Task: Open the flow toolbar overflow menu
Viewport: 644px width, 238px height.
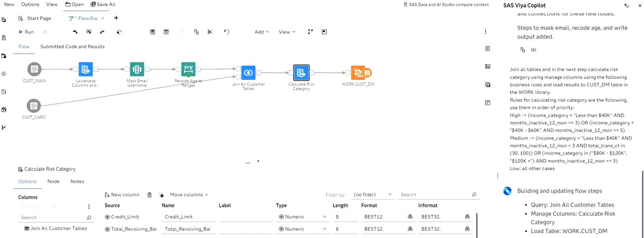Action: [486, 32]
